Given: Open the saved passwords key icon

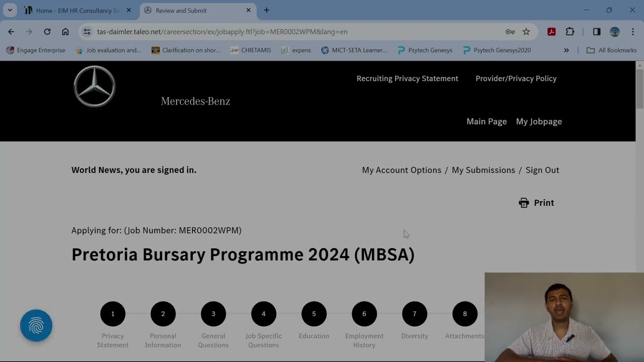Looking at the screenshot, I should (x=510, y=32).
